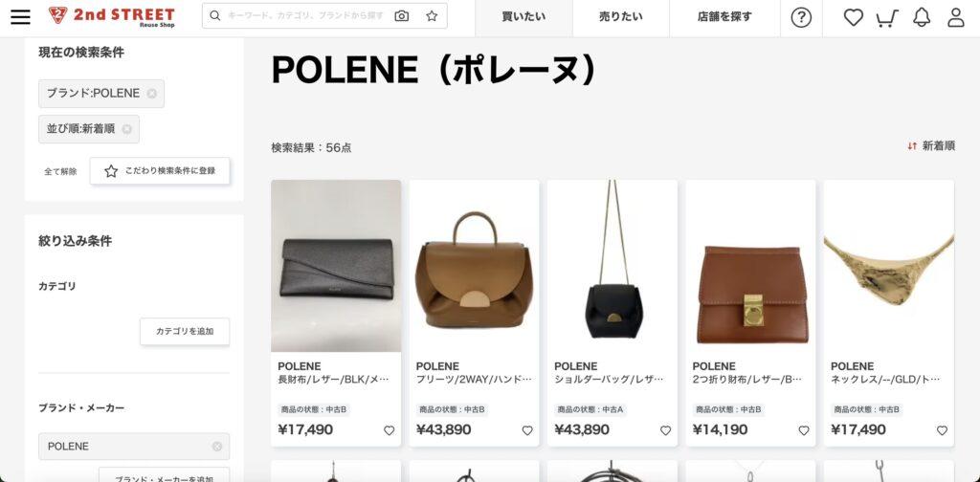Click the 全て解除 link
Image resolution: width=980 pixels, height=482 pixels.
60,172
